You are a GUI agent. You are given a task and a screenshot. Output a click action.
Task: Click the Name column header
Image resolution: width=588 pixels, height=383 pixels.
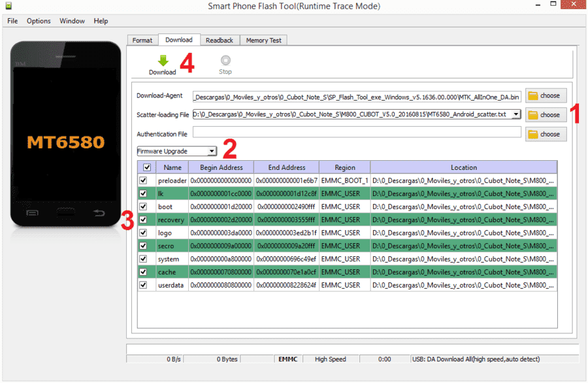tap(172, 167)
